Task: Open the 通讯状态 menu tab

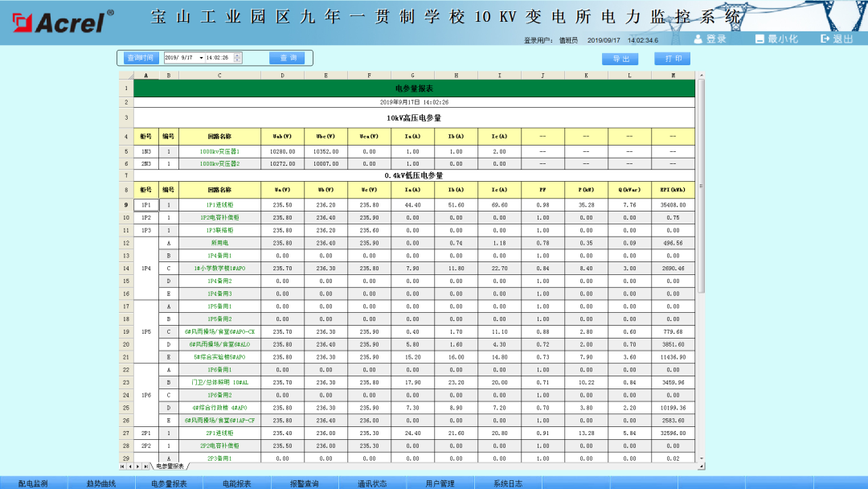Action: coord(372,483)
